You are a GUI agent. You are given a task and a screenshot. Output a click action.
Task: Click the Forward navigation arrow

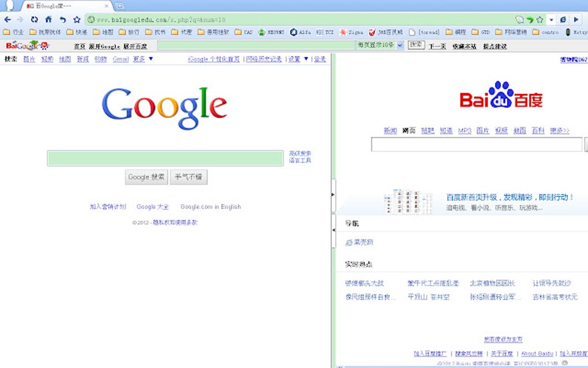(18, 19)
